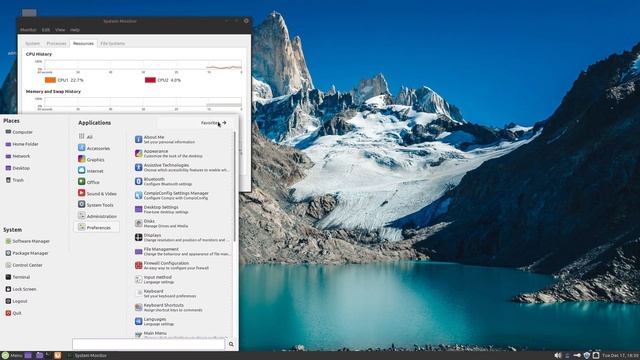This screenshot has width=640, height=360.
Task: Open Trash under Places
Action: (x=15, y=180)
